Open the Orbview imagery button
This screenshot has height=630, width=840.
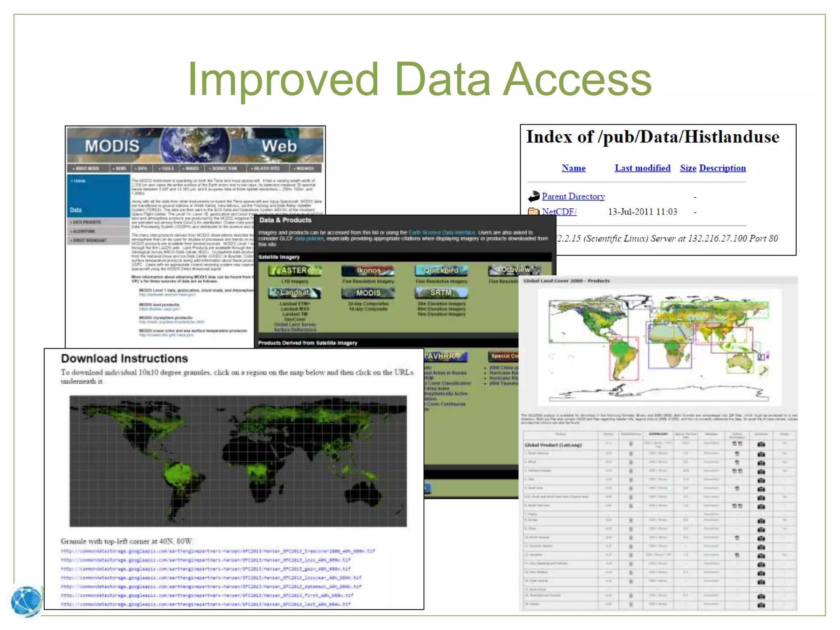(x=515, y=270)
